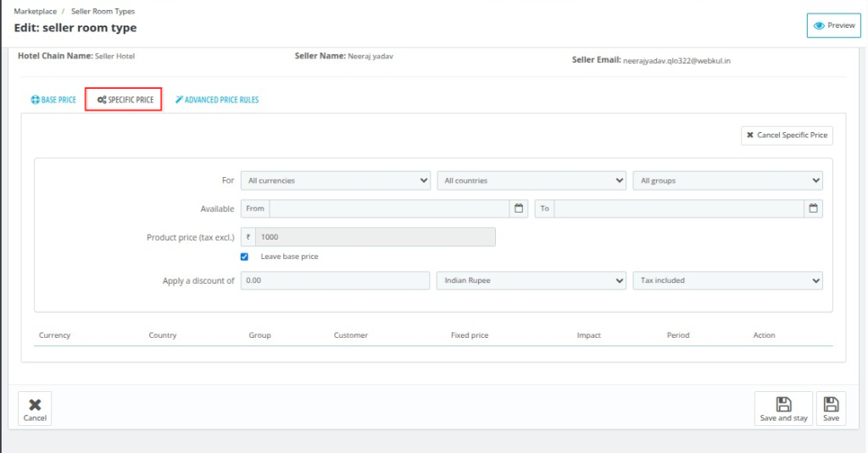Open the Indian Rupee discount type dropdown

pos(531,280)
